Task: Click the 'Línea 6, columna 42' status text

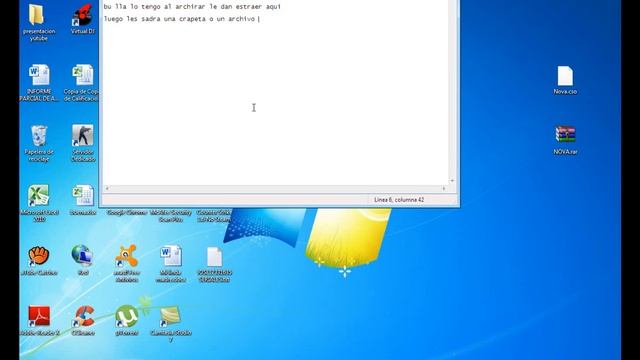Action: pyautogui.click(x=399, y=200)
